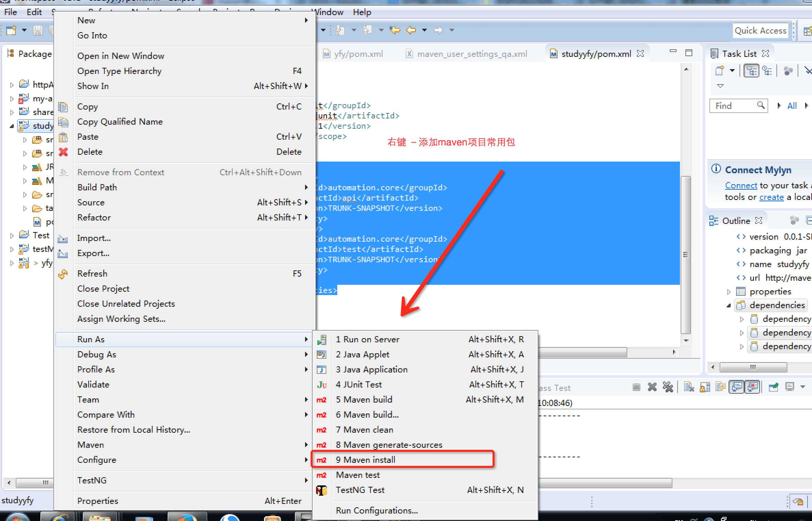Switch to the maven_user_settings_qa.xml editor tab
The height and width of the screenshot is (521, 812).
(x=471, y=54)
